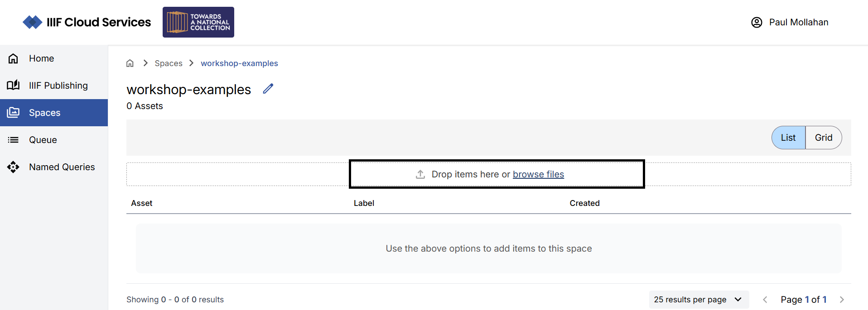The image size is (868, 310).
Task: Click the browse files link
Action: click(x=538, y=174)
